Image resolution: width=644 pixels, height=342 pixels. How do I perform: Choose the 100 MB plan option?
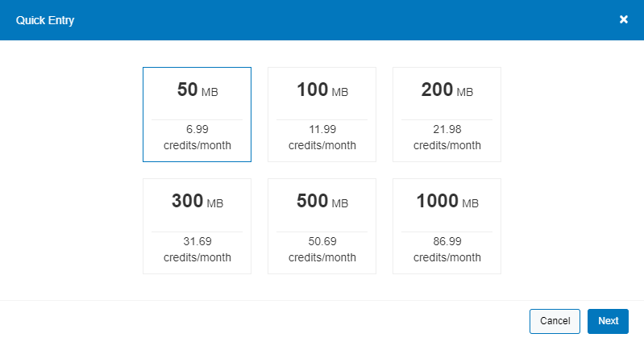pyautogui.click(x=322, y=115)
